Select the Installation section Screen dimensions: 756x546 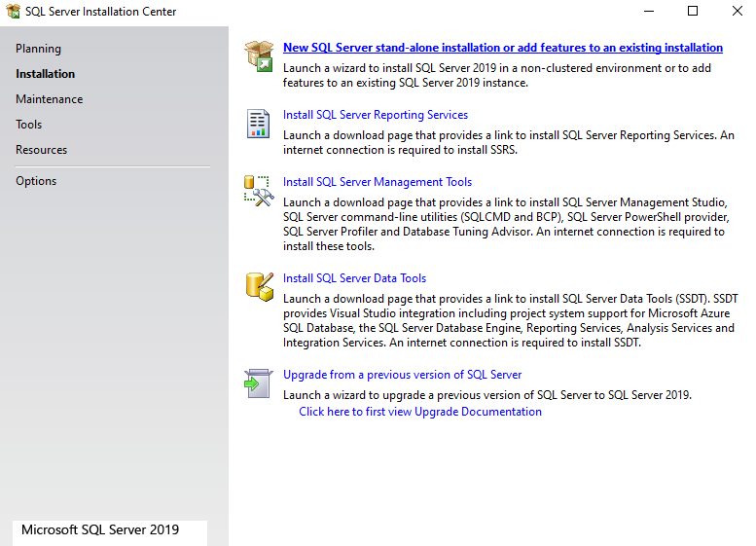pos(46,74)
